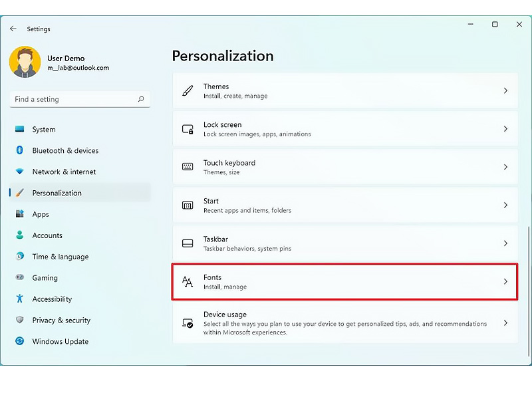The width and height of the screenshot is (532, 399).
Task: Click the Touch keyboard icon
Action: (188, 167)
